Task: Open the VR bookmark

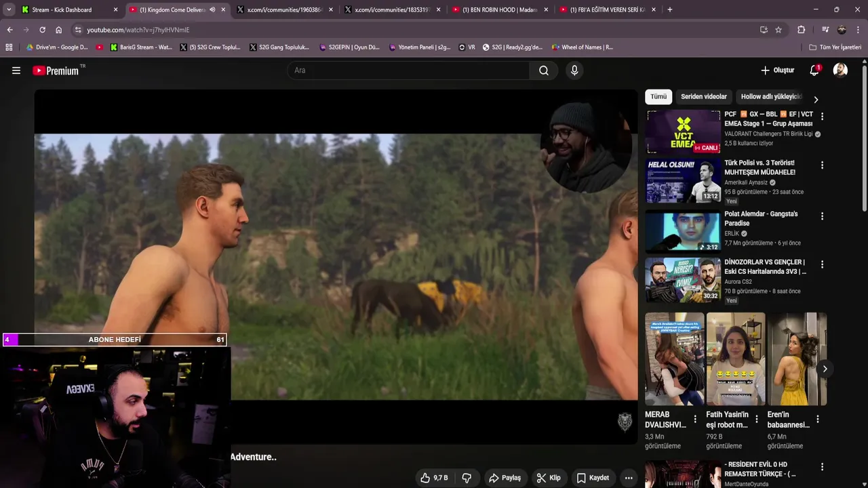Action: click(467, 47)
